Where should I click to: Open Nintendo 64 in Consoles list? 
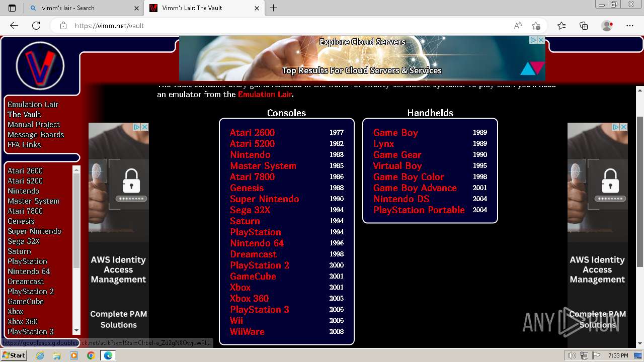pos(257,243)
